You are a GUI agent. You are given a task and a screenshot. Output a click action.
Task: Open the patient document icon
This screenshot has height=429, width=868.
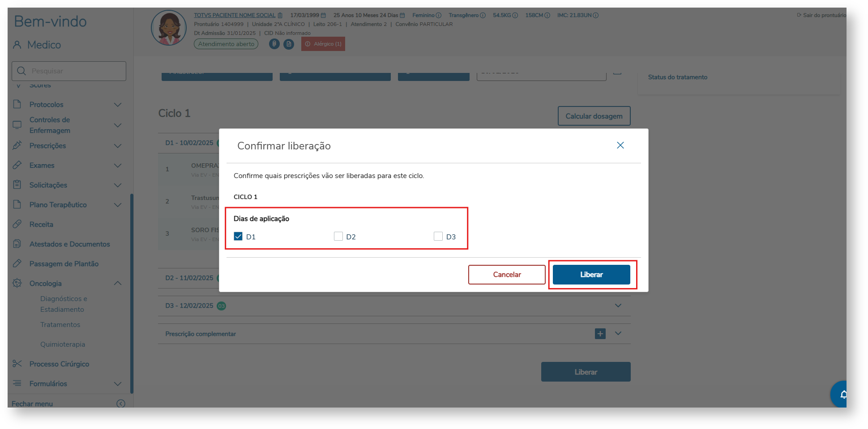[289, 44]
